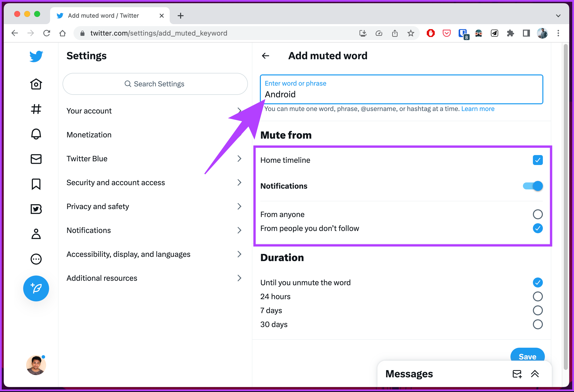Open the Profile person icon
The image size is (574, 392).
point(36,234)
